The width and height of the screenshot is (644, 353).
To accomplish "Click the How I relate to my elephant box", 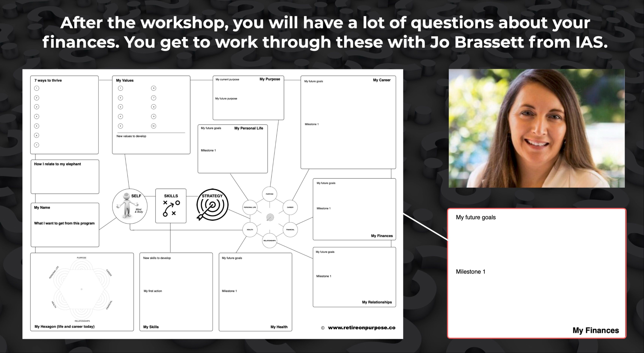I will (65, 177).
